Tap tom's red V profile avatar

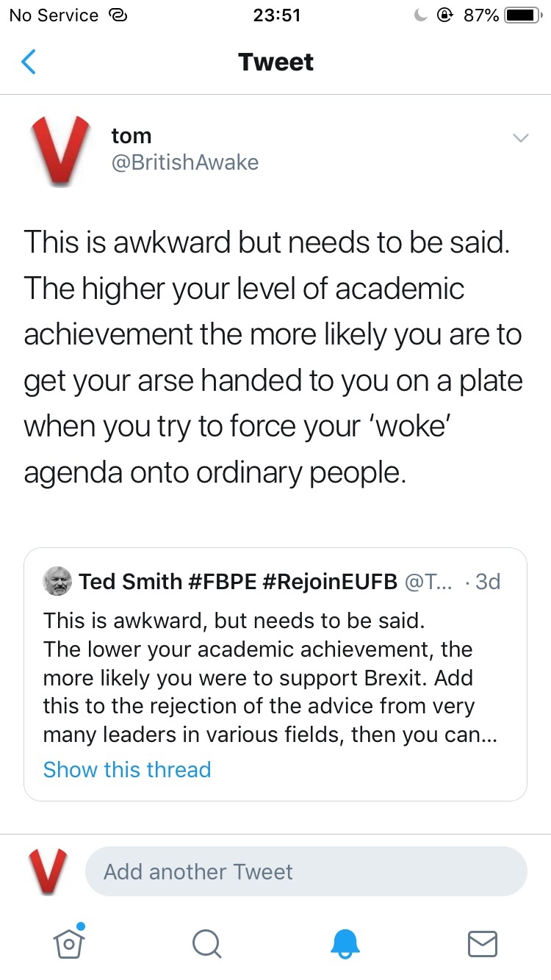(60, 150)
